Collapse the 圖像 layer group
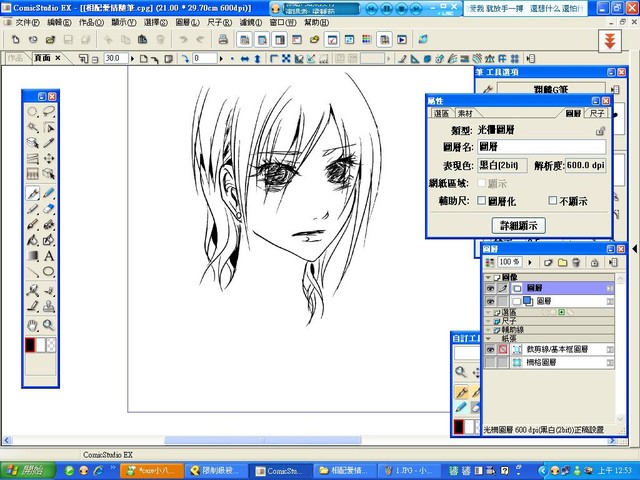 tap(488, 277)
